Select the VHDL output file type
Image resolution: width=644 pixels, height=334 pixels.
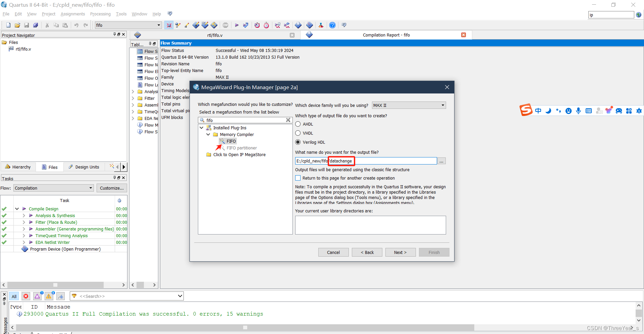[298, 133]
